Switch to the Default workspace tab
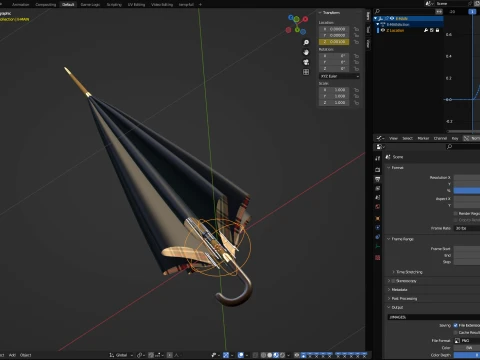Image resolution: width=480 pixels, height=360 pixels. [68, 4]
